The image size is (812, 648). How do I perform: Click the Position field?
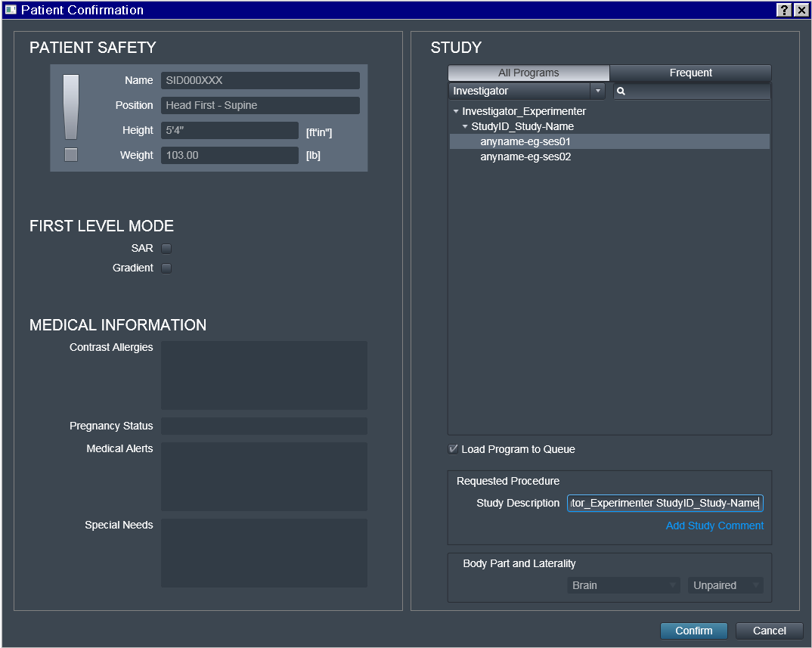tap(261, 106)
